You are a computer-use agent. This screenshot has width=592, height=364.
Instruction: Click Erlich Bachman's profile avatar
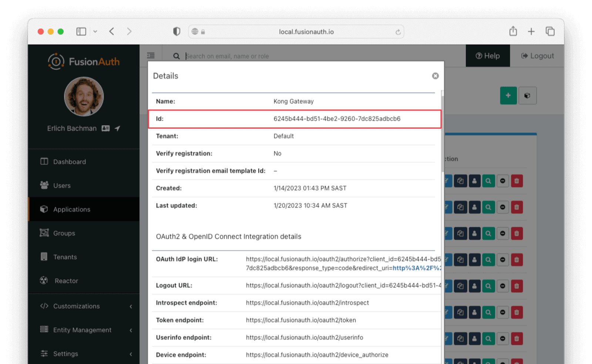click(84, 96)
